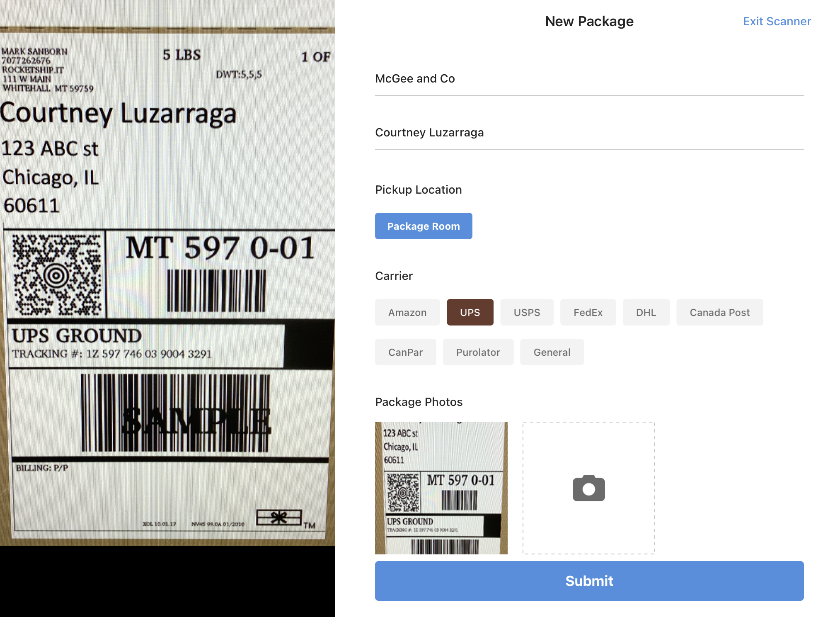Click the Exit Scanner link
The width and height of the screenshot is (840, 617).
click(777, 21)
